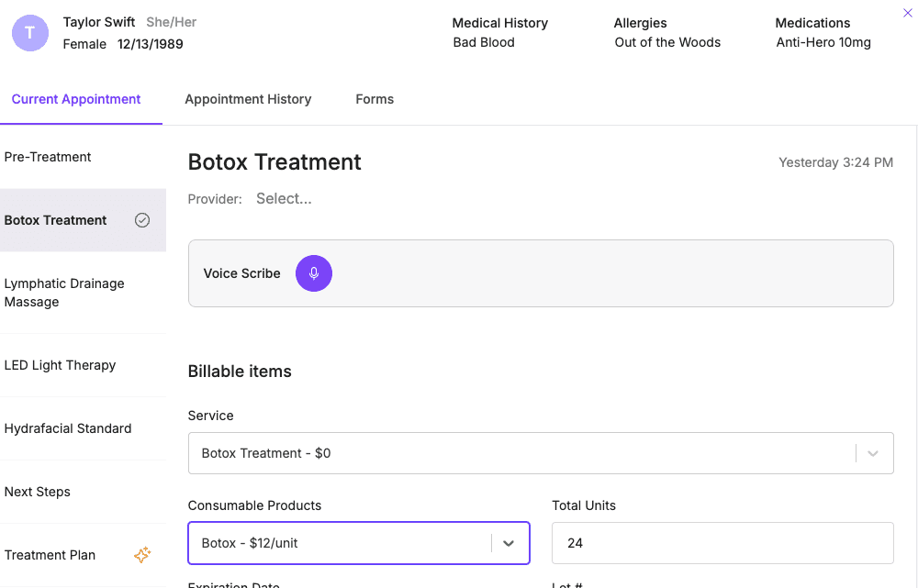918x588 pixels.
Task: Open the Provider Select dropdown
Action: click(x=284, y=198)
